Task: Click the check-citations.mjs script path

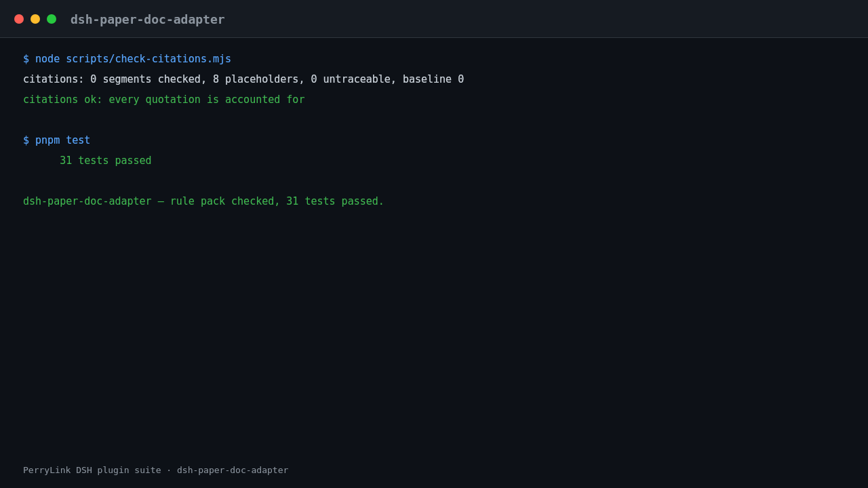Action: pyautogui.click(x=149, y=59)
